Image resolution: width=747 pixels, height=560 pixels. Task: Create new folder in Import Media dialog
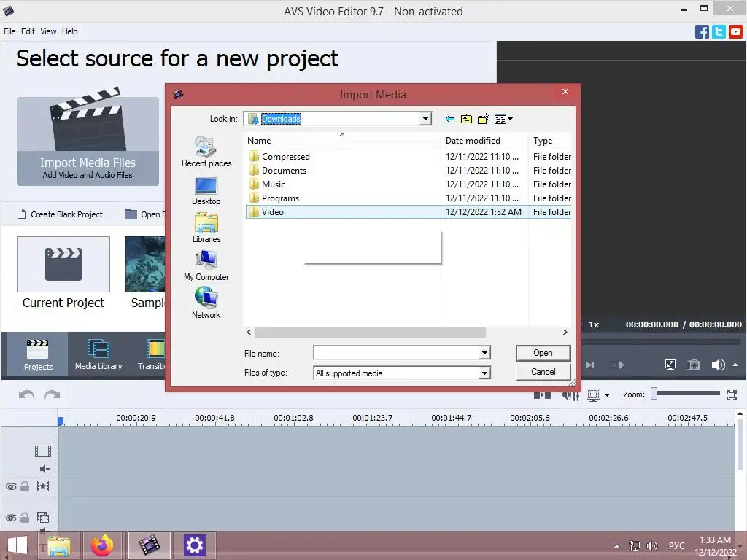coord(483,119)
